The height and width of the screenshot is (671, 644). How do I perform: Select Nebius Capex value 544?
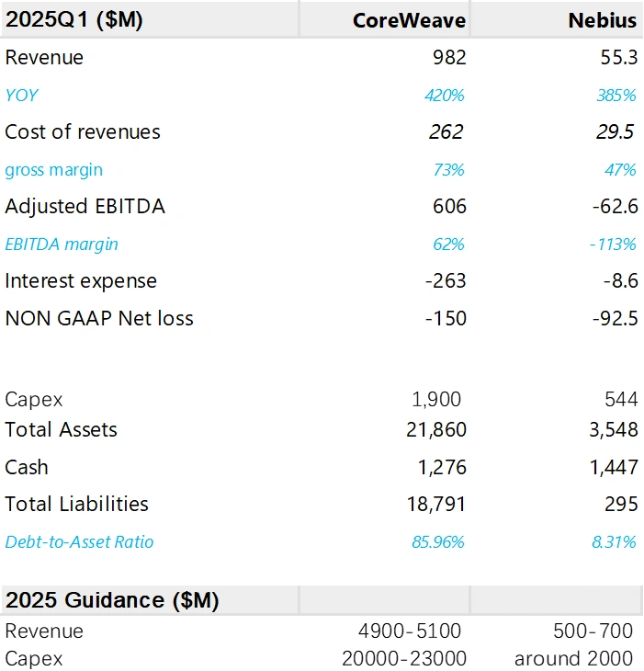(x=621, y=399)
